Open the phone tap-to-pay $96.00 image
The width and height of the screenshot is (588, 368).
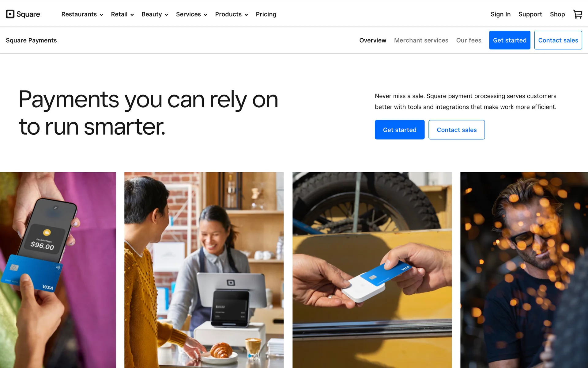coord(58,270)
